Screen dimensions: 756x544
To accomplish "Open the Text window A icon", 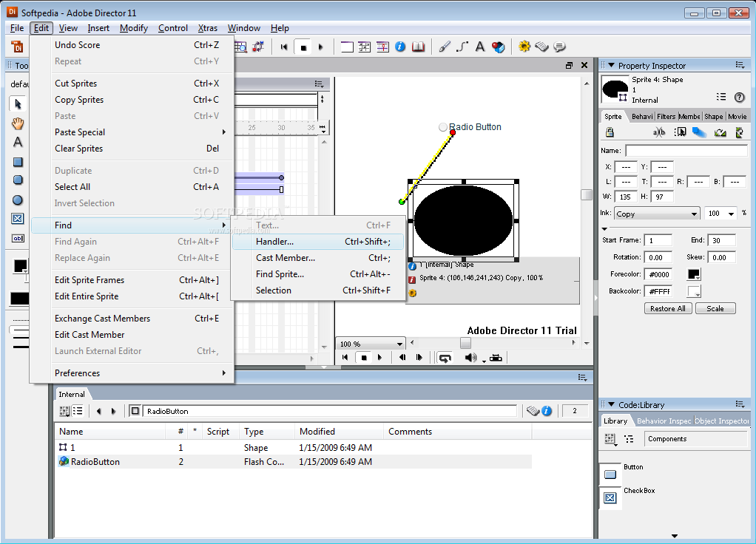I will 480,47.
